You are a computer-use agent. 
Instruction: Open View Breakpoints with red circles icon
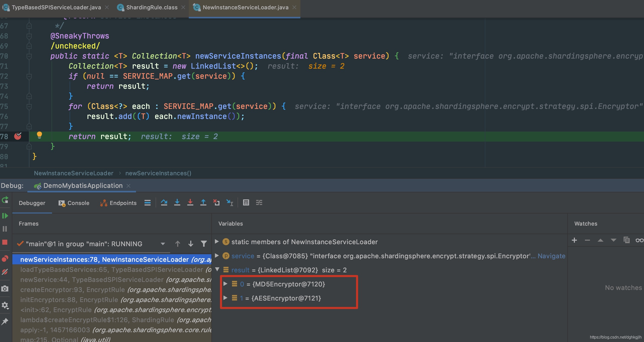[x=5, y=259]
